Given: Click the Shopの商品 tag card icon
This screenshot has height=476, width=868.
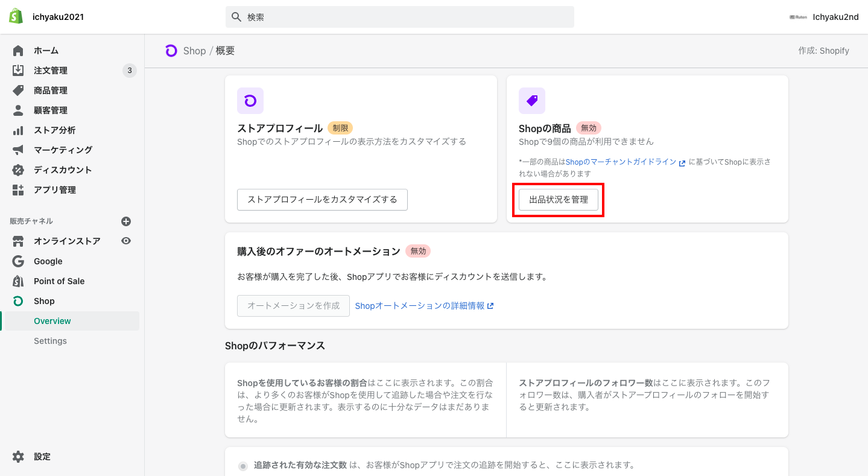Looking at the screenshot, I should pos(532,101).
